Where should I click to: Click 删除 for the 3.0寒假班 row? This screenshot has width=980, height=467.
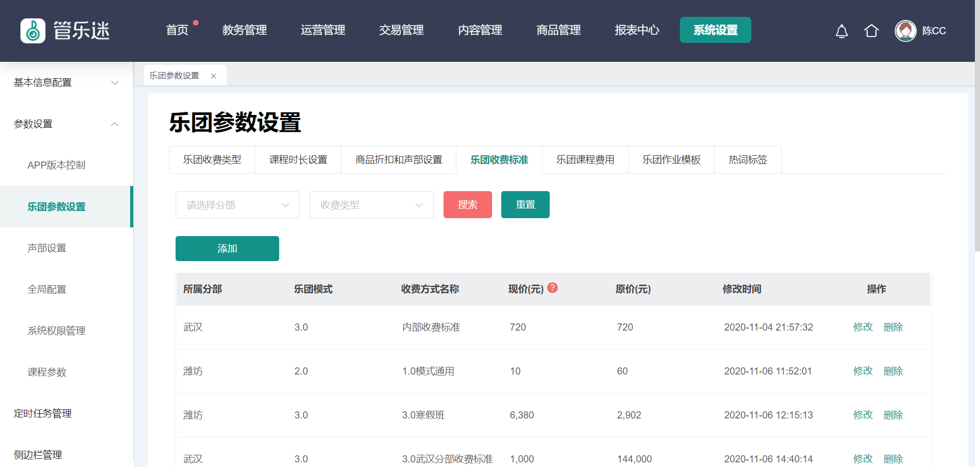coord(893,415)
